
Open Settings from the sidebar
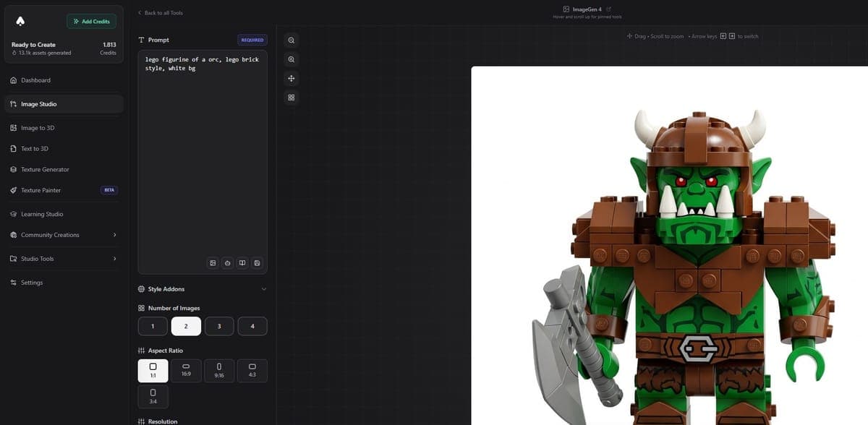64,283
